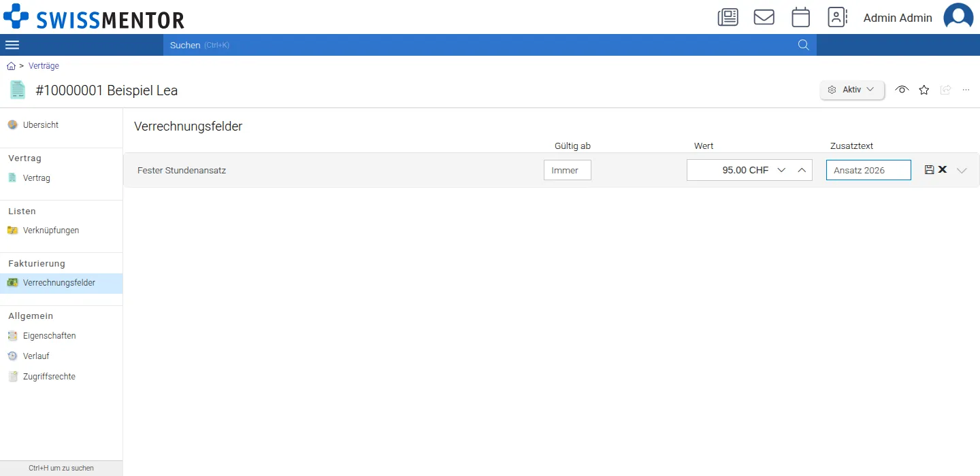
Task: Click the Swissmentor logo
Action: [x=94, y=17]
